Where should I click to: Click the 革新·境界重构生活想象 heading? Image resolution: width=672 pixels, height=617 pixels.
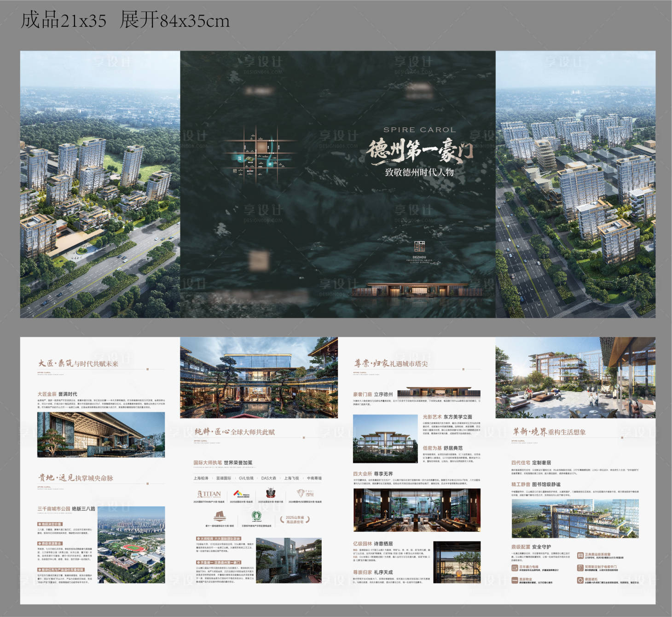549,432
